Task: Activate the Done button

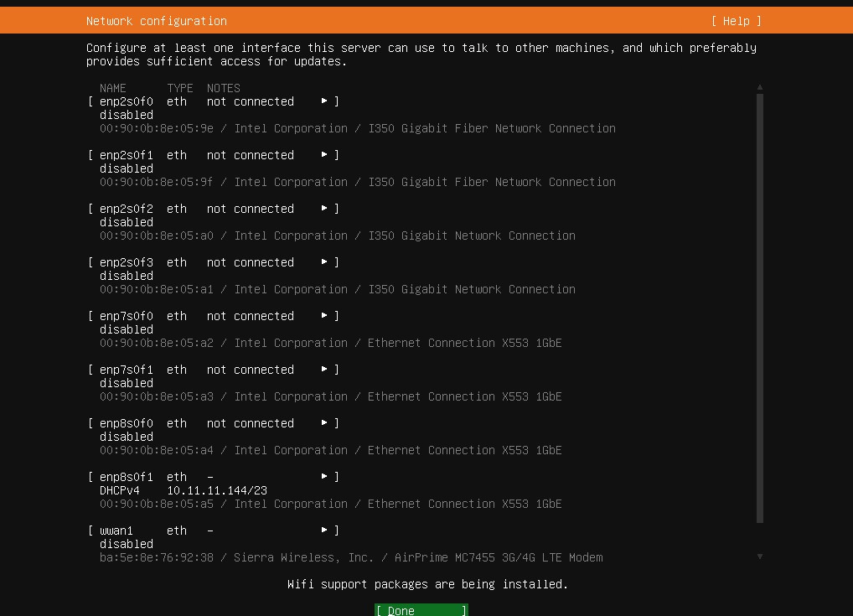Action: (421, 610)
